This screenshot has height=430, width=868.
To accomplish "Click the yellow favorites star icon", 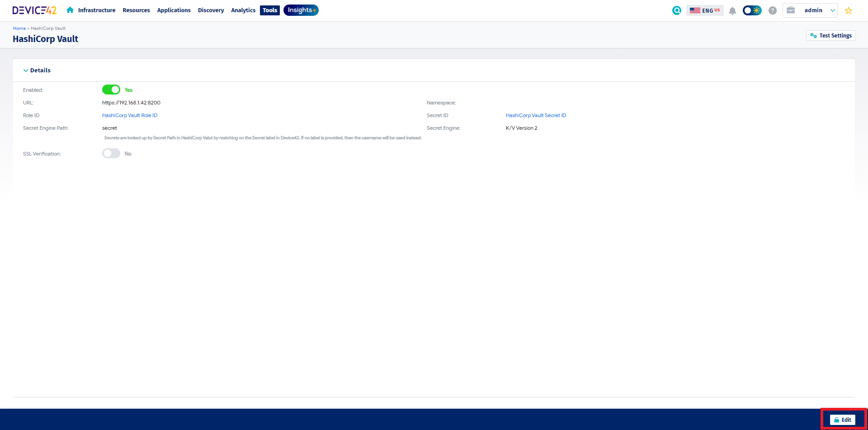I will [849, 10].
